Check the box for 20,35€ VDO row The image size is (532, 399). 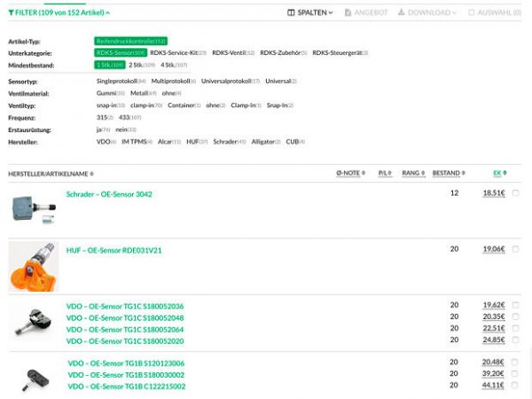click(x=515, y=317)
